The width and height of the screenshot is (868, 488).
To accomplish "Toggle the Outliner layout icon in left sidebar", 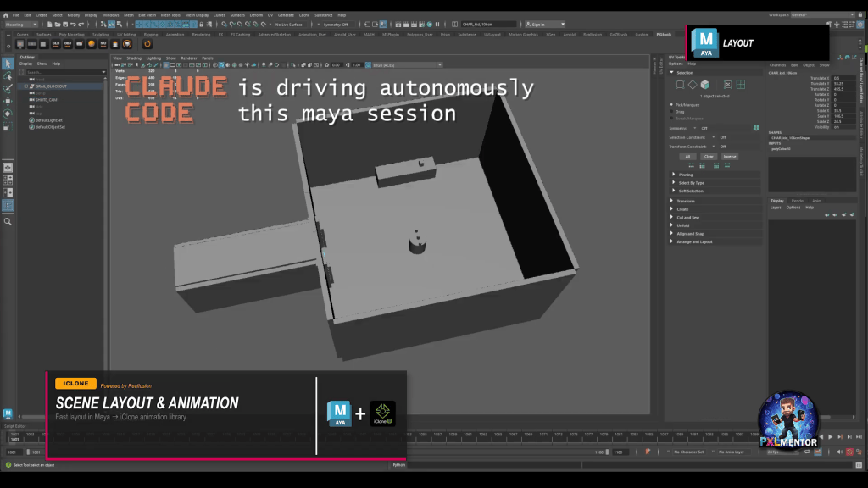I will click(x=8, y=206).
